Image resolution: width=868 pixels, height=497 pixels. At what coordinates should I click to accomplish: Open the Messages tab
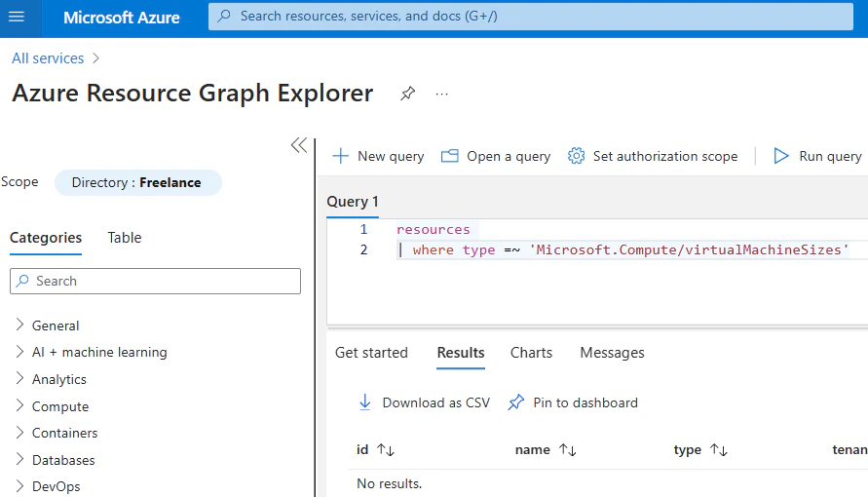click(612, 353)
